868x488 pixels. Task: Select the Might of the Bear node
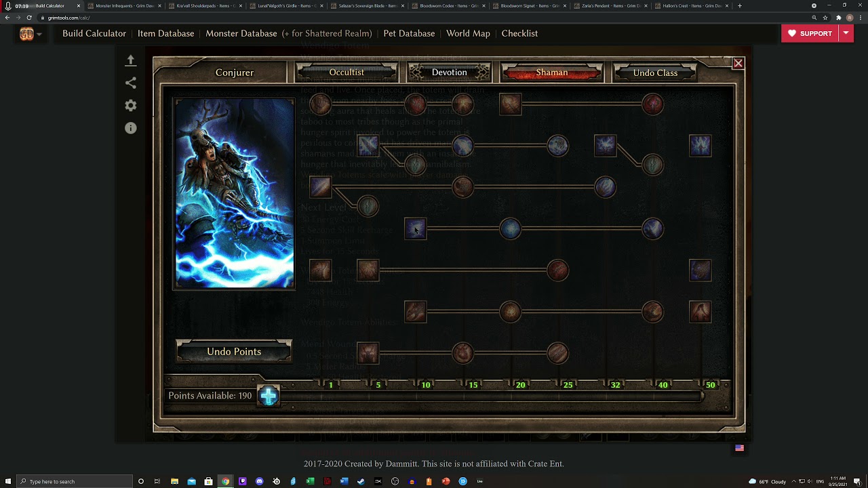[368, 206]
